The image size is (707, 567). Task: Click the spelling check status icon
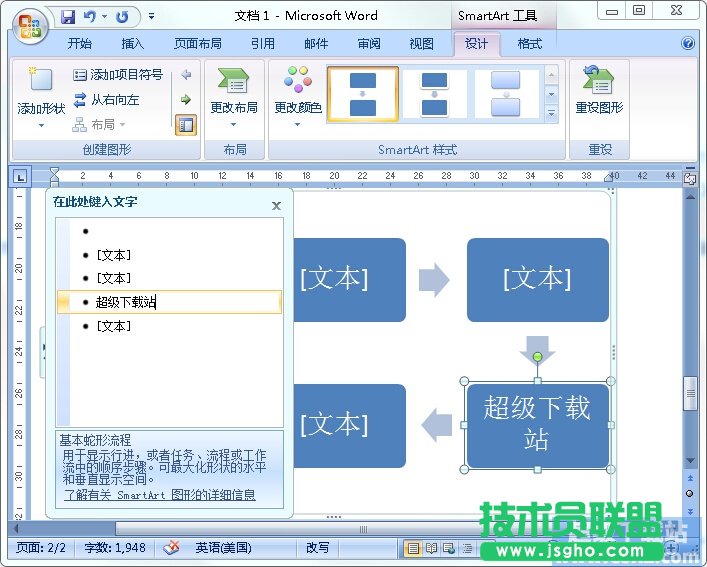click(x=171, y=548)
